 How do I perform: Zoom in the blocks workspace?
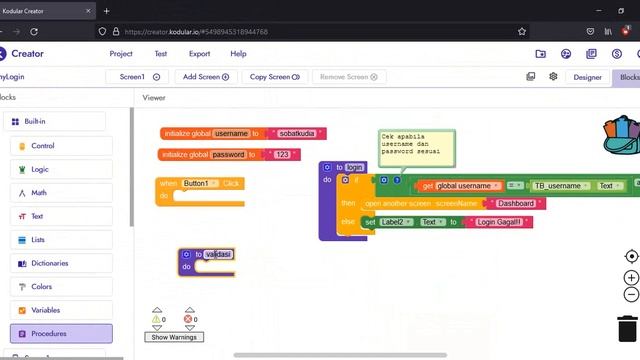(x=631, y=278)
